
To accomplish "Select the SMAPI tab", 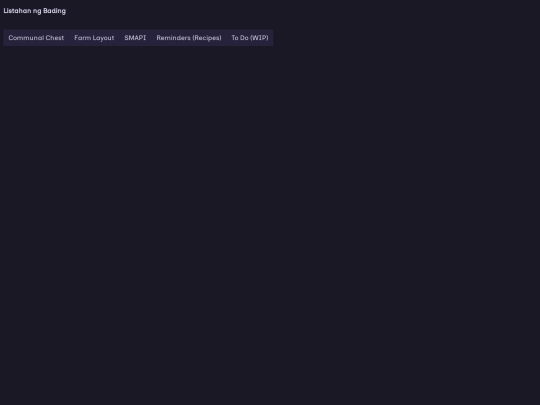I will point(135,38).
